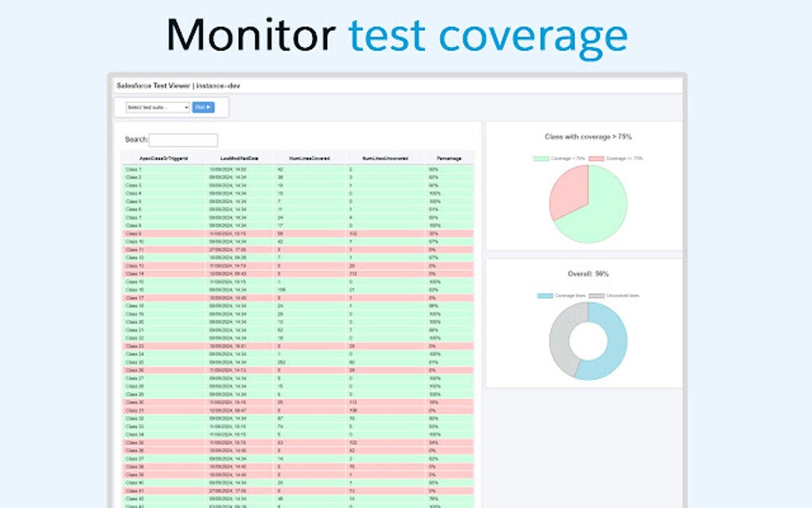Open the "Select test suite" dropdown
This screenshot has width=812, height=508.
click(x=158, y=107)
